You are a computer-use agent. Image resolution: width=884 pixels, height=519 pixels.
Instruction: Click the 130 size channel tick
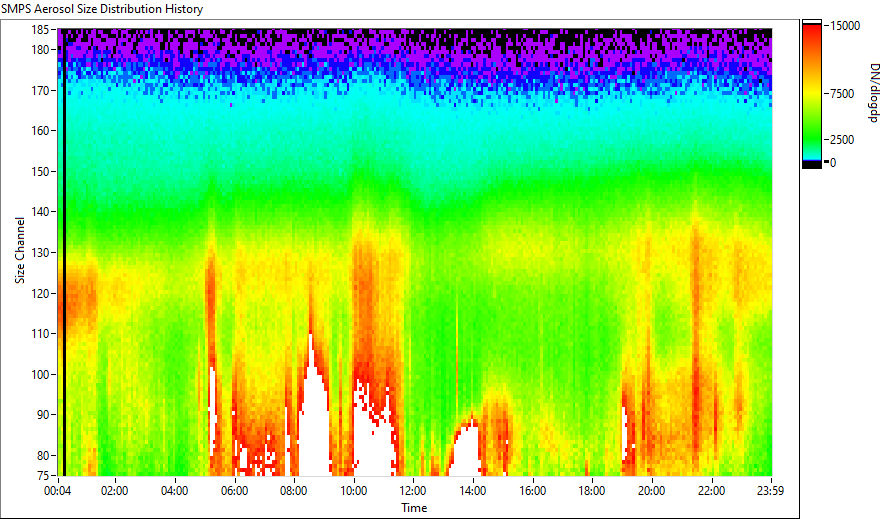(41, 252)
